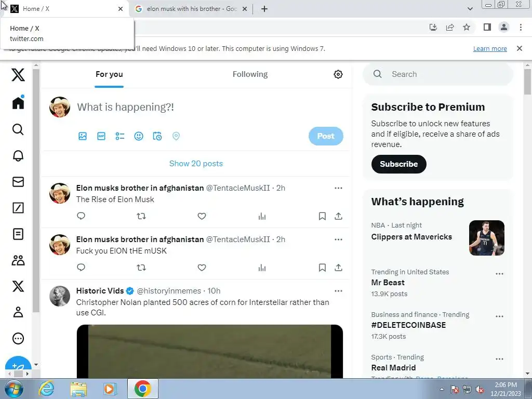
Task: Open emoji picker in composer
Action: (x=138, y=136)
